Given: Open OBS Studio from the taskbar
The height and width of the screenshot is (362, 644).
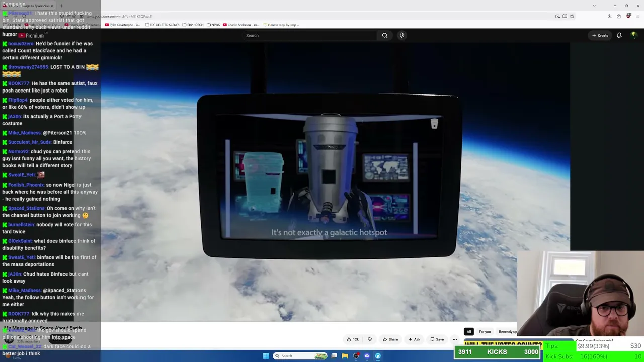Looking at the screenshot, I should click(356, 356).
